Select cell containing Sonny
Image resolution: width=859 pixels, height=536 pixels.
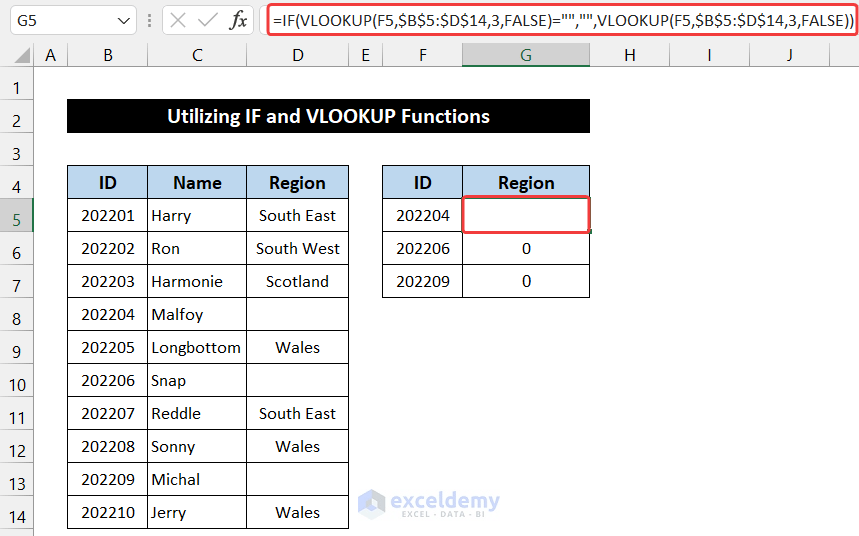pos(197,447)
